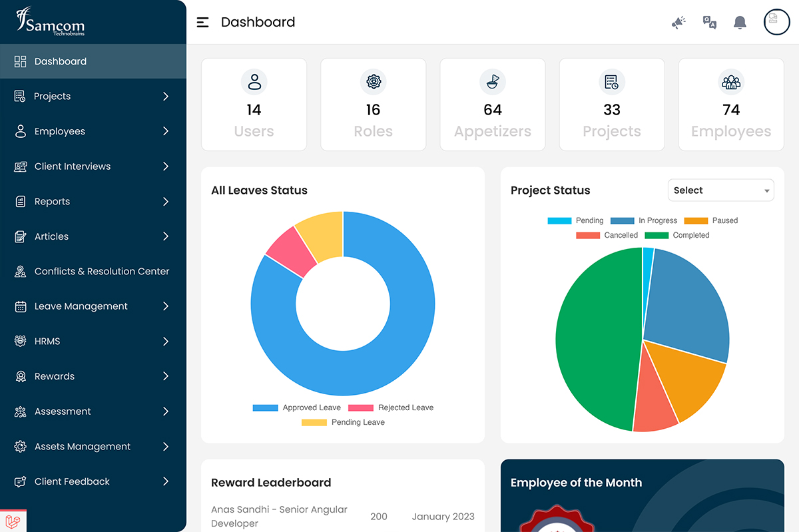Viewport: 799px width, 532px height.
Task: Click the Assets Management gear icon
Action: coord(21,447)
